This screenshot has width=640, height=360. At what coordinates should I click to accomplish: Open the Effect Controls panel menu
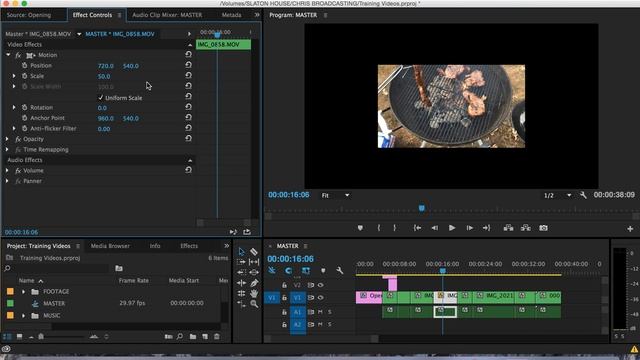(120, 15)
